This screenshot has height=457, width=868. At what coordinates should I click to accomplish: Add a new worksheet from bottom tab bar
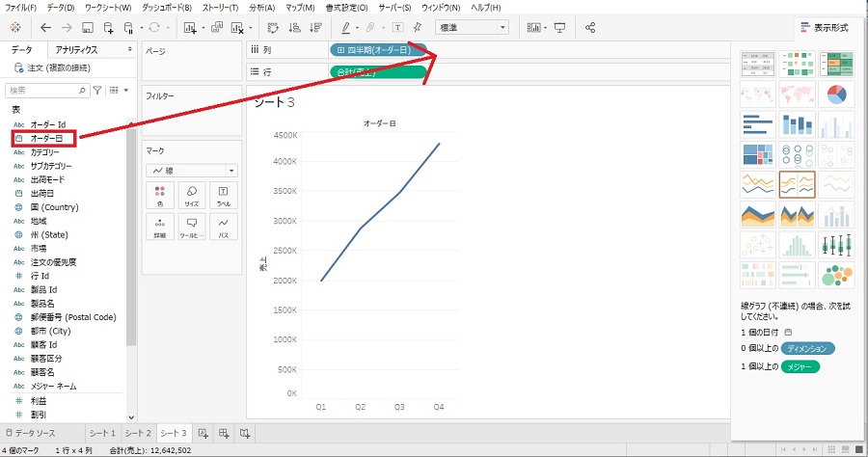[203, 433]
